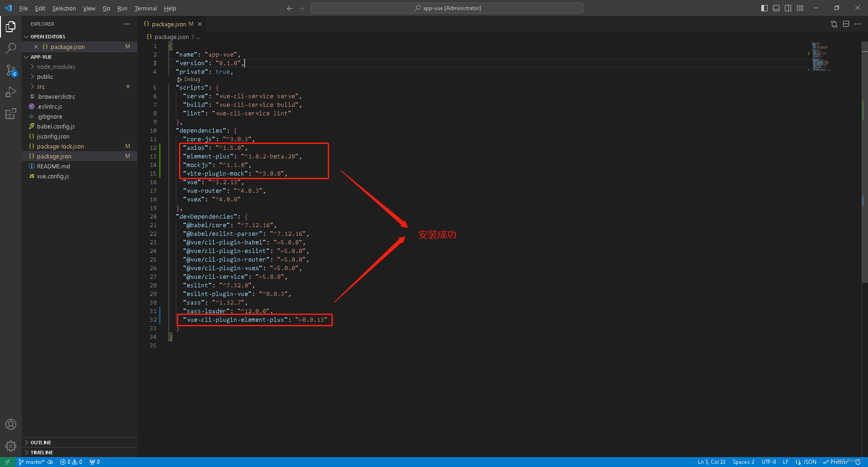The image size is (868, 467).
Task: Click the Explorer more actions ellipsis
Action: click(127, 24)
